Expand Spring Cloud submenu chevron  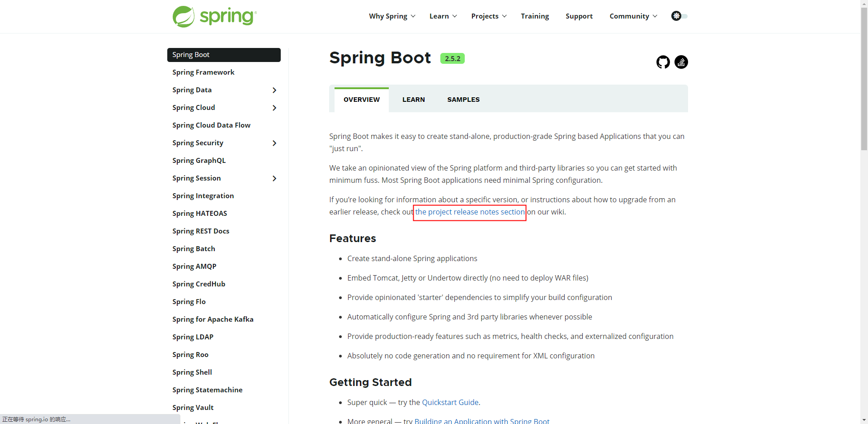coord(274,108)
